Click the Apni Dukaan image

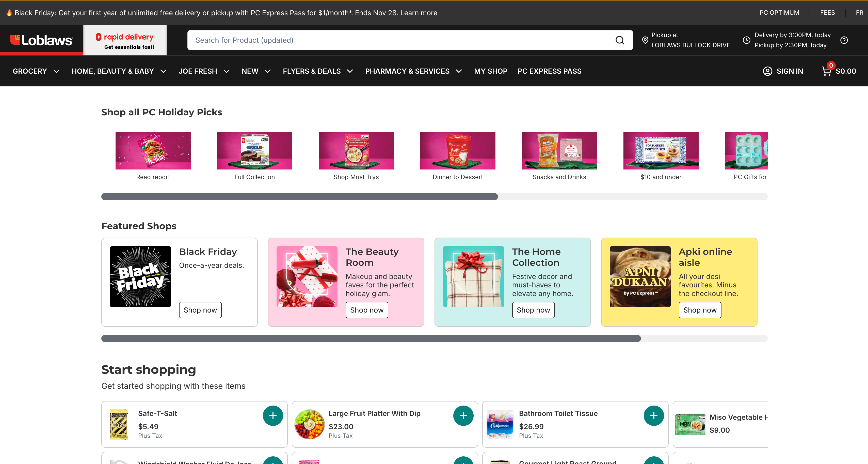[640, 276]
